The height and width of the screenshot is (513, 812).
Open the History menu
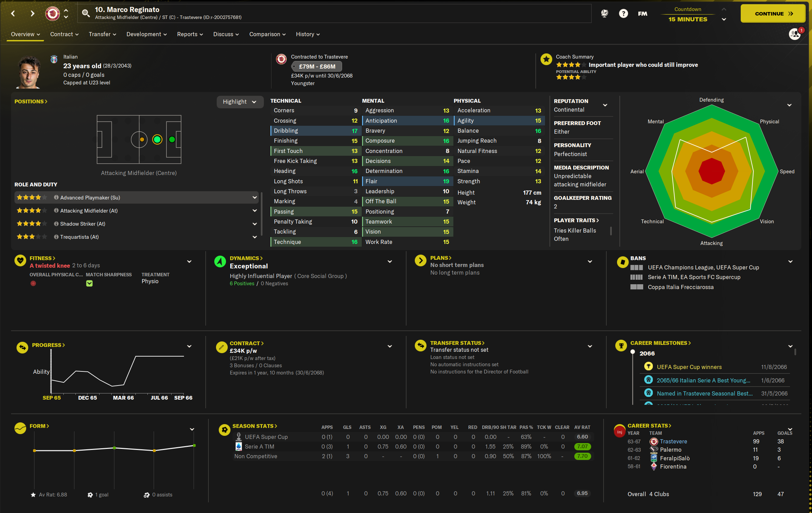[308, 34]
